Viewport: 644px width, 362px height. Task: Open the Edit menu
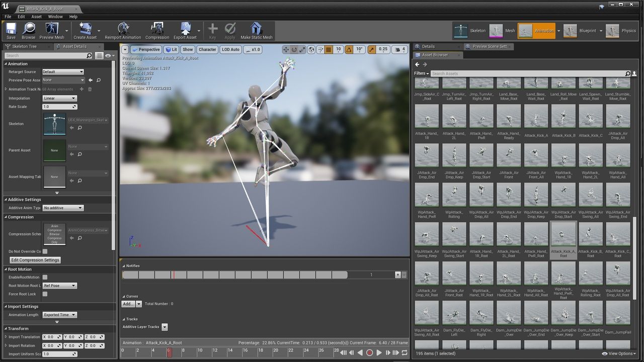(x=21, y=17)
